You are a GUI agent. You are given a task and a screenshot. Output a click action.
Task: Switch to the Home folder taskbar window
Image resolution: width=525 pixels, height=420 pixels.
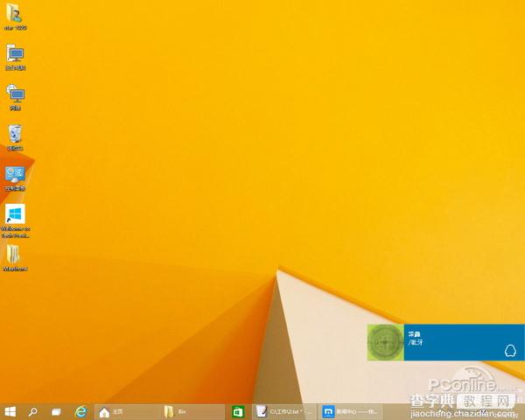tap(126, 411)
